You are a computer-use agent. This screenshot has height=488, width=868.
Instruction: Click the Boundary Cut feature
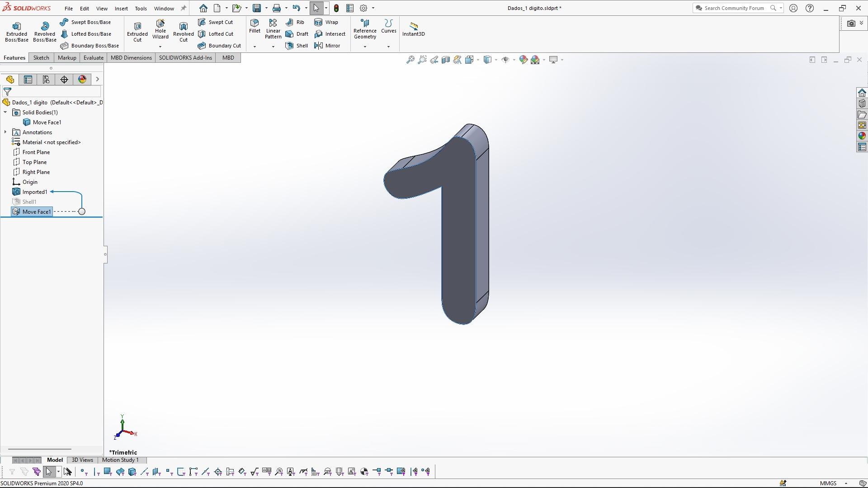tap(219, 46)
